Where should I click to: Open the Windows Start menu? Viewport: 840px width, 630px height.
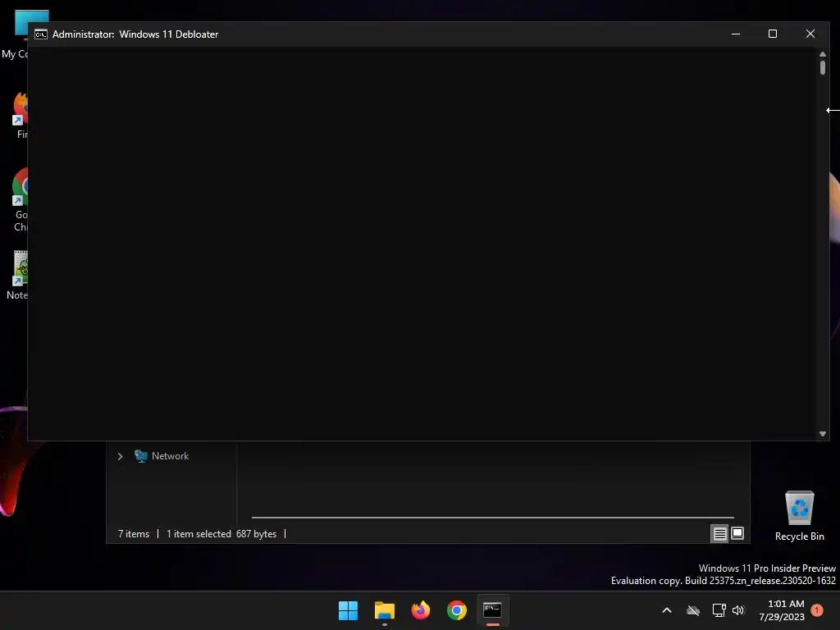coord(348,610)
